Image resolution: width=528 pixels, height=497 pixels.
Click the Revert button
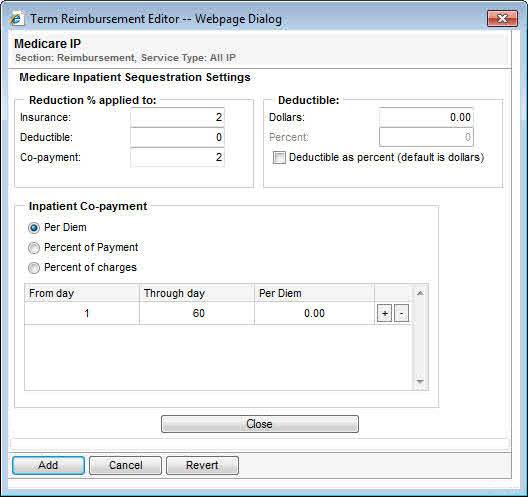point(202,465)
